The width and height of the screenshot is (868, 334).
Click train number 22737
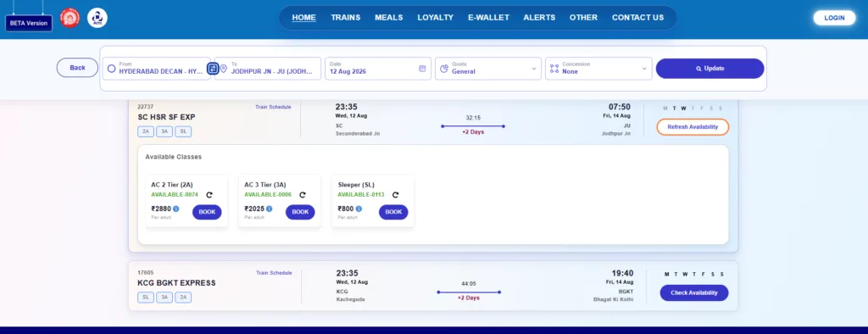[x=146, y=106]
